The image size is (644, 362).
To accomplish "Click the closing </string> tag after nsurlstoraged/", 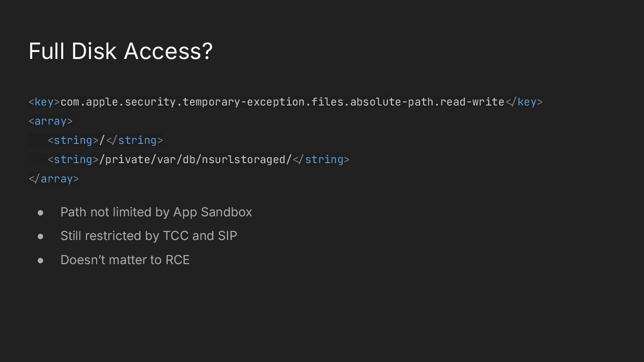I will tap(321, 160).
